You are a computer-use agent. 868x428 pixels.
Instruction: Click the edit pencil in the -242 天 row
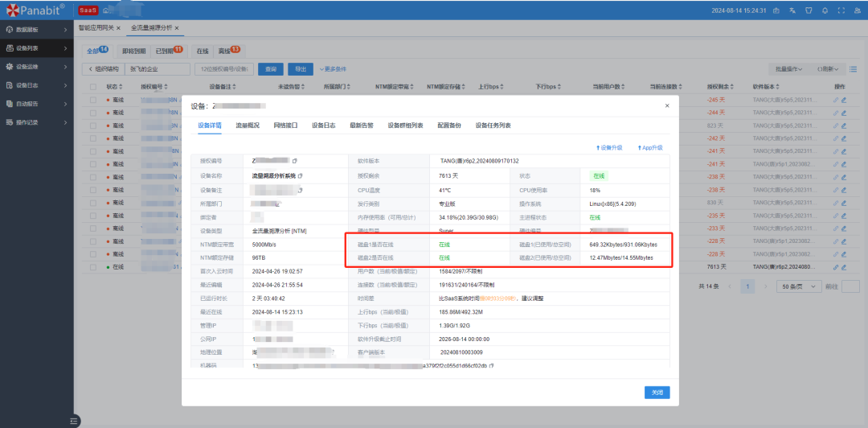click(844, 138)
